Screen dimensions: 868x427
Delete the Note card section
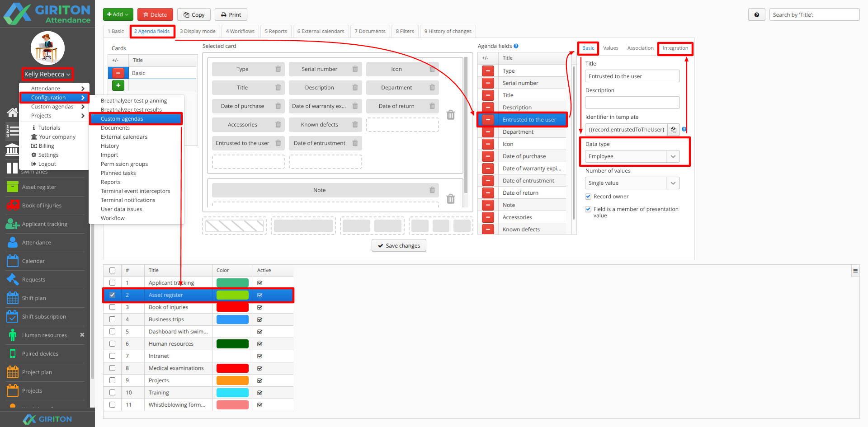click(x=451, y=199)
